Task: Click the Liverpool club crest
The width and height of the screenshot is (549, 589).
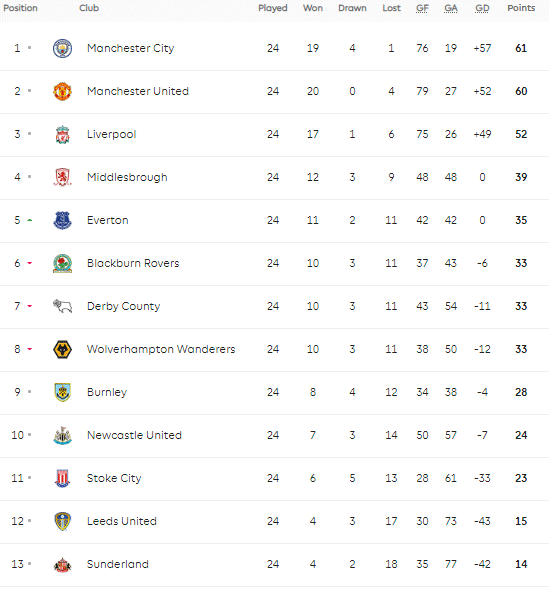Action: pos(62,134)
